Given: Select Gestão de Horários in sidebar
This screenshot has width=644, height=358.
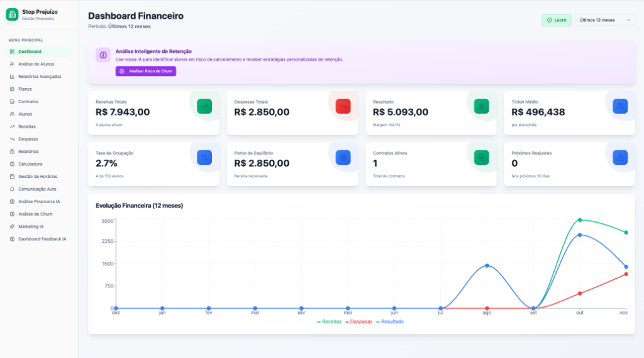Looking at the screenshot, I should (x=38, y=176).
